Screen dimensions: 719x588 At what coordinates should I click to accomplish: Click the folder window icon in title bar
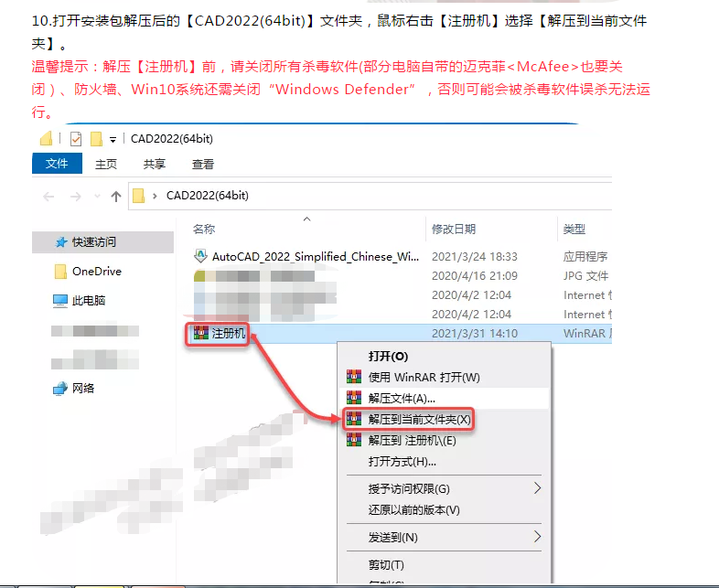click(47, 138)
